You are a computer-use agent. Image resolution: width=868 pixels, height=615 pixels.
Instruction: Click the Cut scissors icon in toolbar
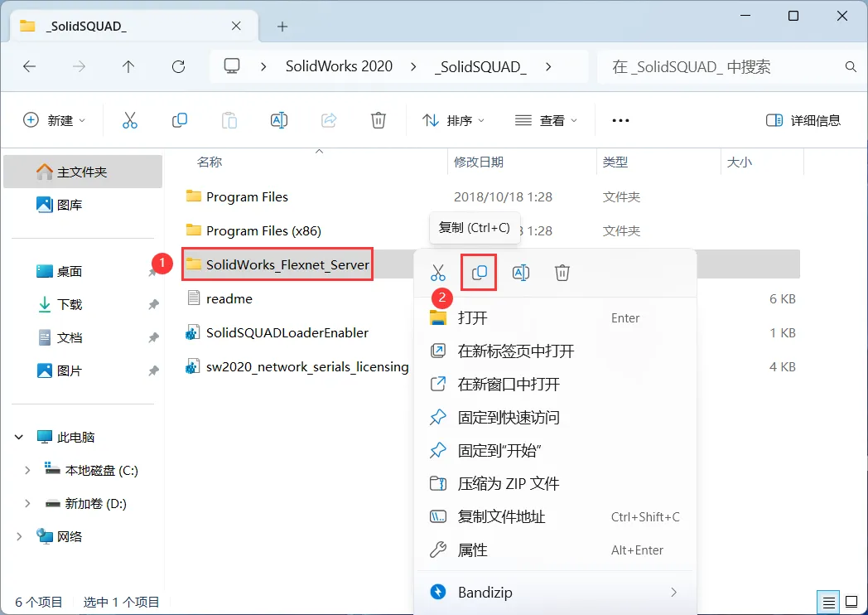pos(130,120)
